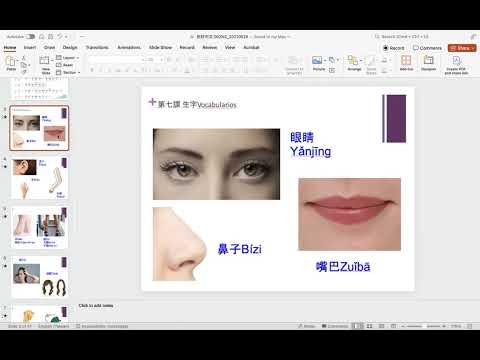Click the Format Painter icon
Screen dimensions: 480x360
24,72
